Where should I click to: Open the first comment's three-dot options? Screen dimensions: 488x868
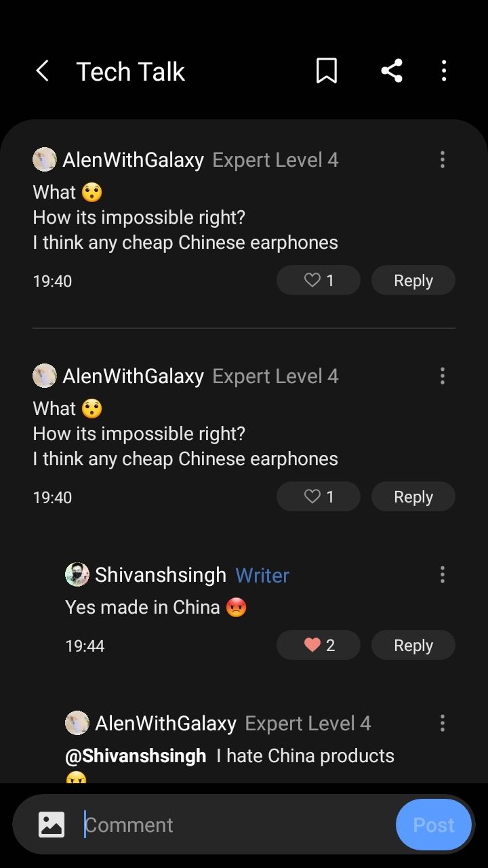[x=443, y=159]
